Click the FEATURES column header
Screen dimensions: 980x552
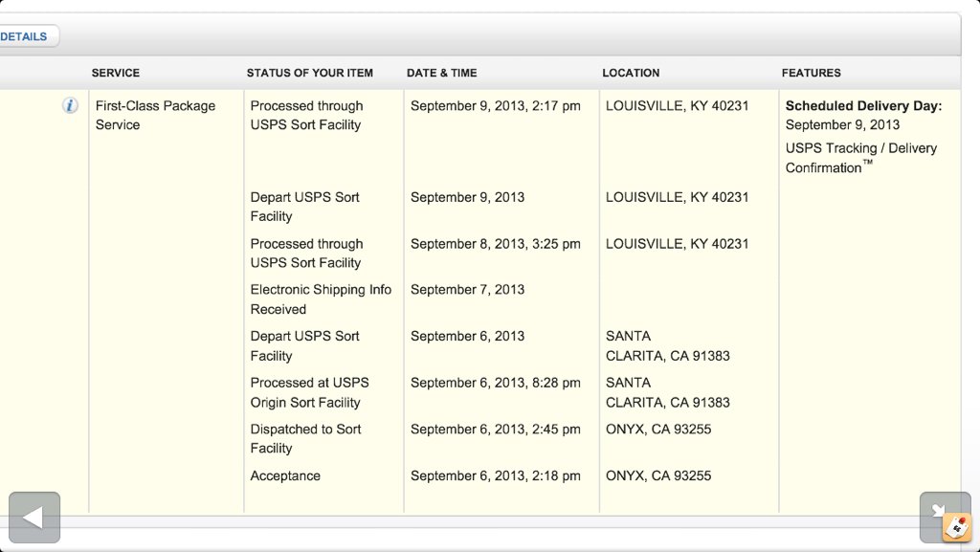click(x=811, y=73)
